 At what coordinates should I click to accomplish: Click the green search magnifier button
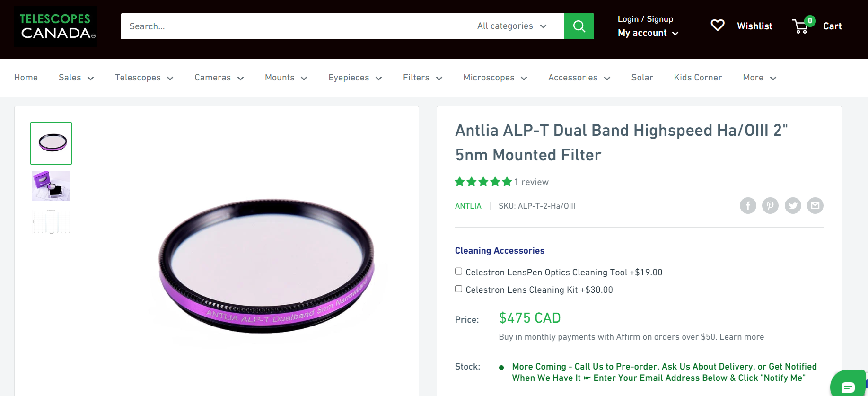point(579,26)
